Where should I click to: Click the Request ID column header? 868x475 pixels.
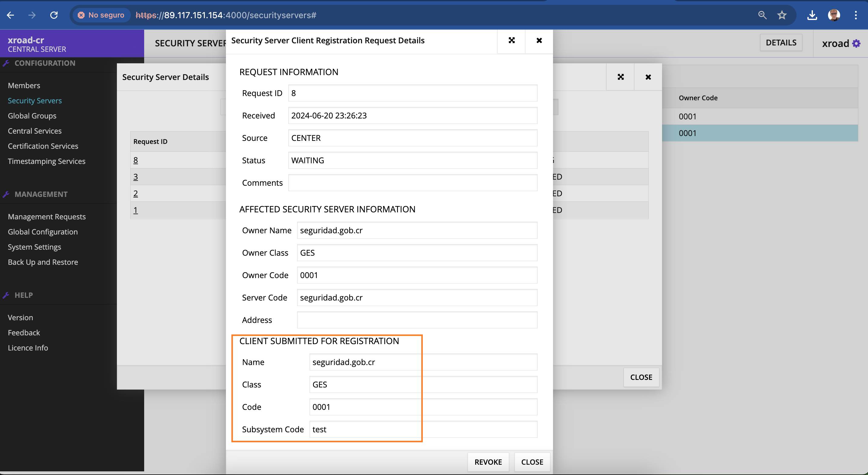(150, 141)
